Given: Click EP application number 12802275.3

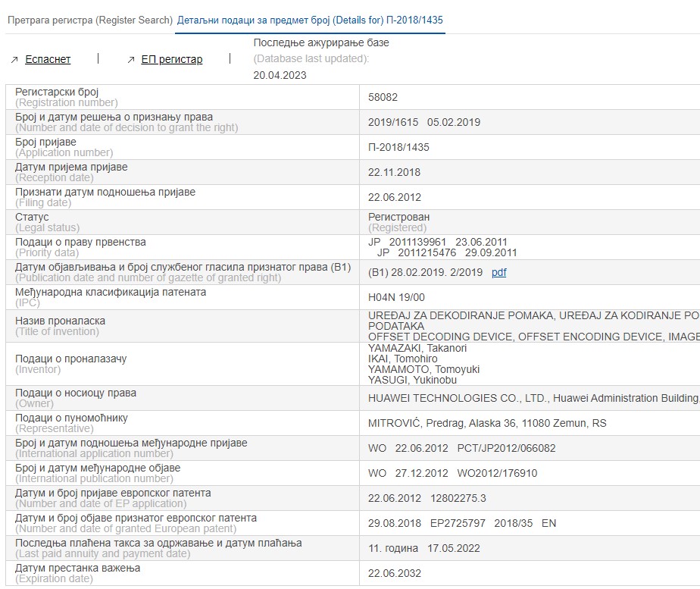Looking at the screenshot, I should (458, 498).
